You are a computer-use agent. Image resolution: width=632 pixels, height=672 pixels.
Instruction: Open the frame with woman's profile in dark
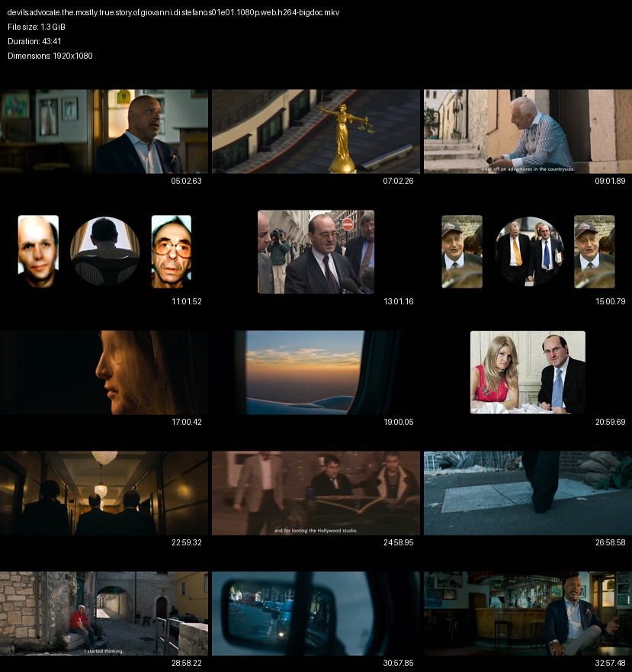[x=104, y=372]
